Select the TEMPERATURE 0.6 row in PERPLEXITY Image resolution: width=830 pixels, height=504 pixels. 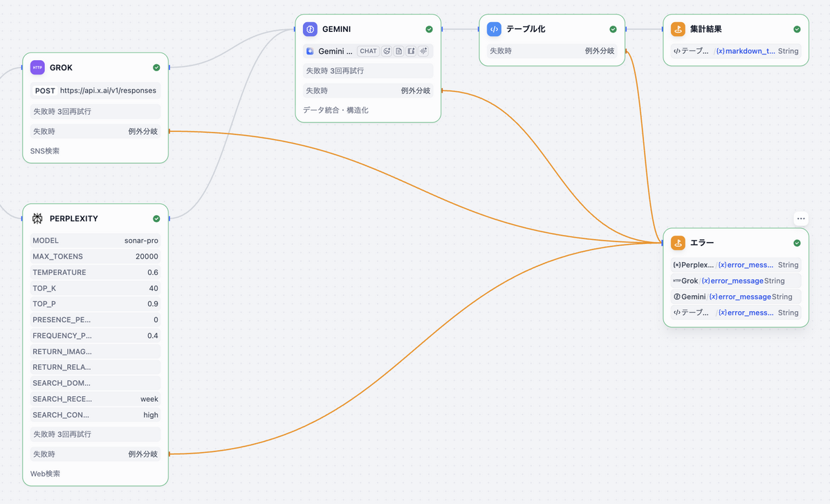coord(95,272)
